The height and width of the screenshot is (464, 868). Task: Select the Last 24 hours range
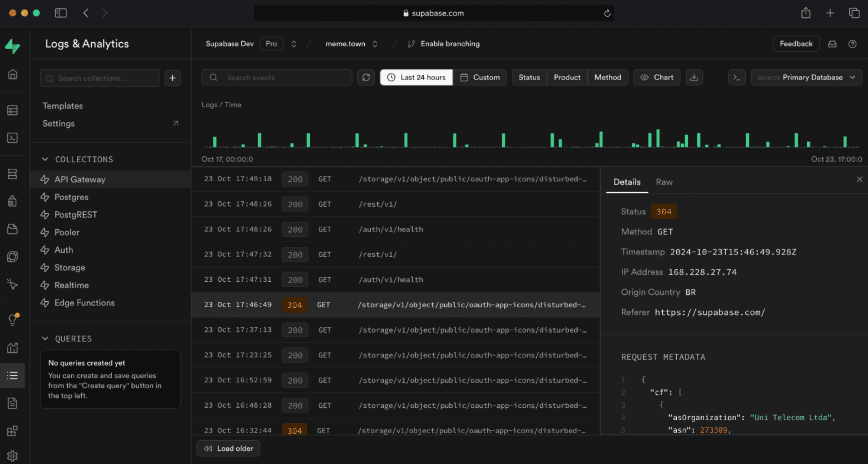(x=416, y=77)
